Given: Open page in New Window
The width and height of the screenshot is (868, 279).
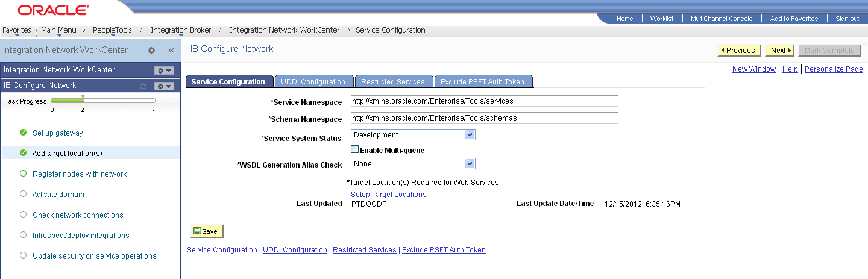Looking at the screenshot, I should (754, 69).
